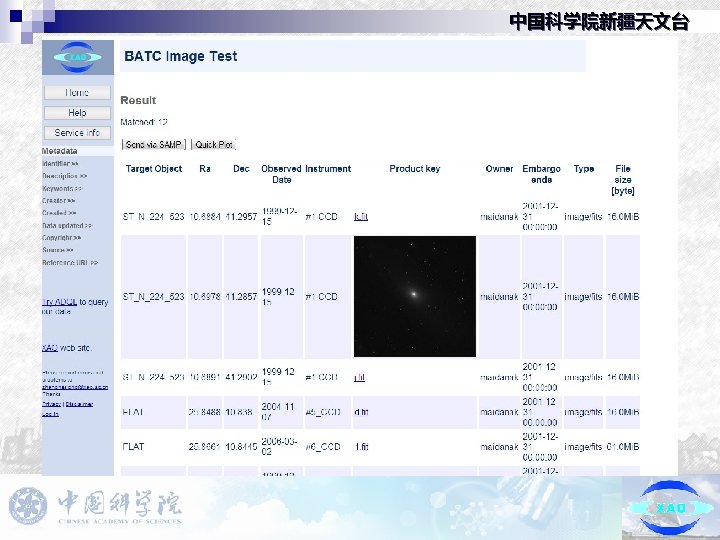
Task: Go to the Home page
Action: coord(77,92)
